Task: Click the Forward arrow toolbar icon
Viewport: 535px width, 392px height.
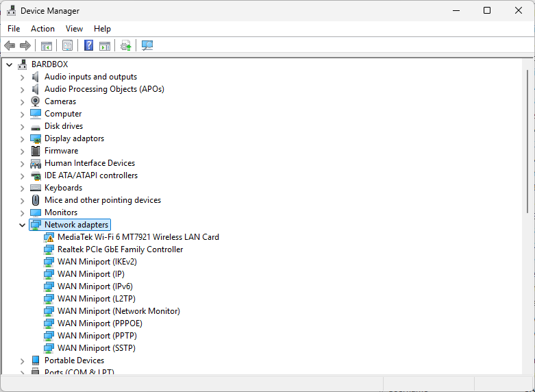Action: tap(25, 45)
